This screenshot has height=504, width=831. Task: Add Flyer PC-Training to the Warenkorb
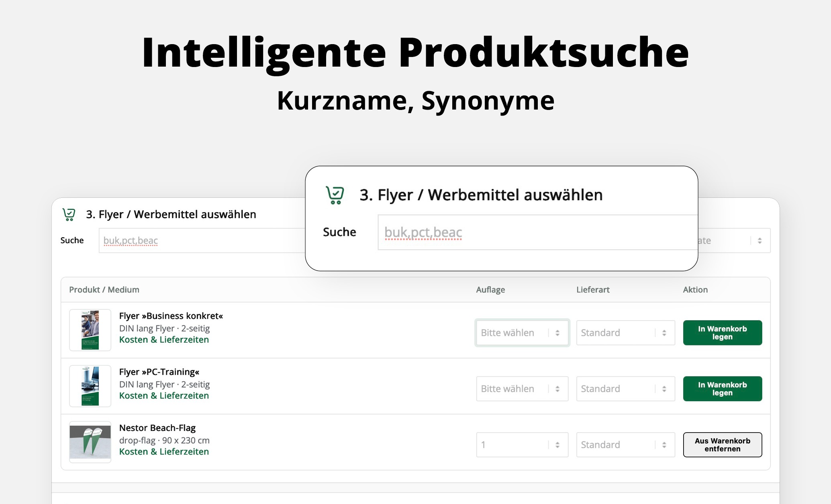(x=722, y=388)
